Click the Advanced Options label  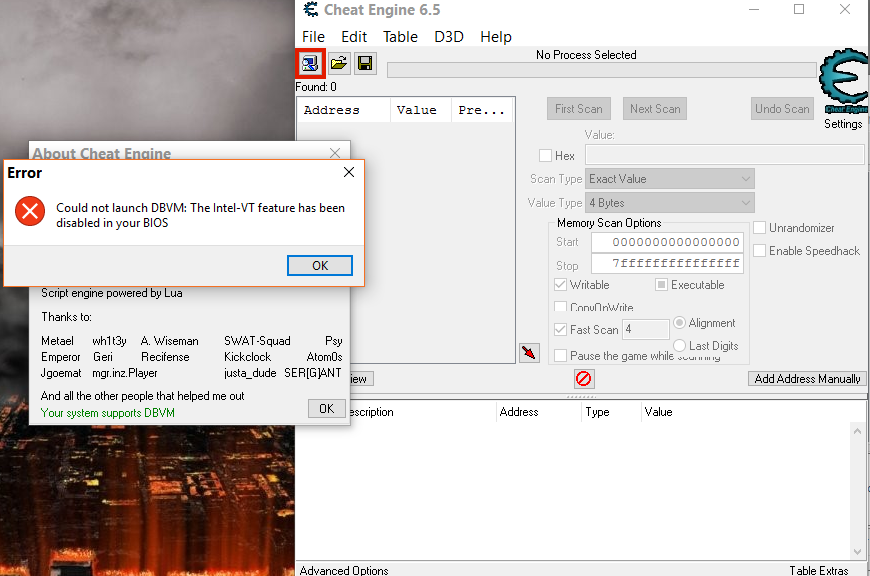tap(344, 570)
